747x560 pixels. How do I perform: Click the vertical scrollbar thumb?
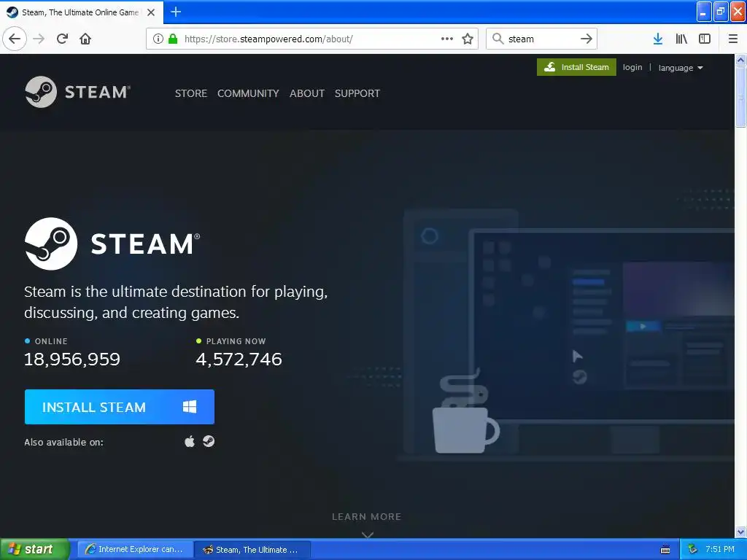740,97
